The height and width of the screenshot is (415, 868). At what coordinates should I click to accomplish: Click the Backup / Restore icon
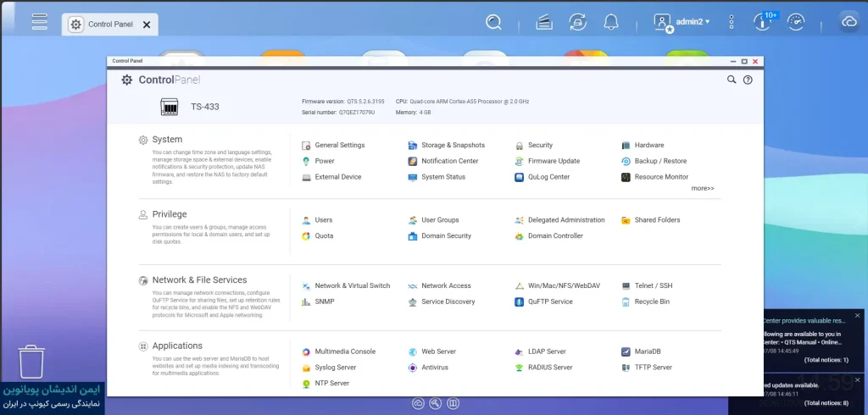(x=626, y=161)
